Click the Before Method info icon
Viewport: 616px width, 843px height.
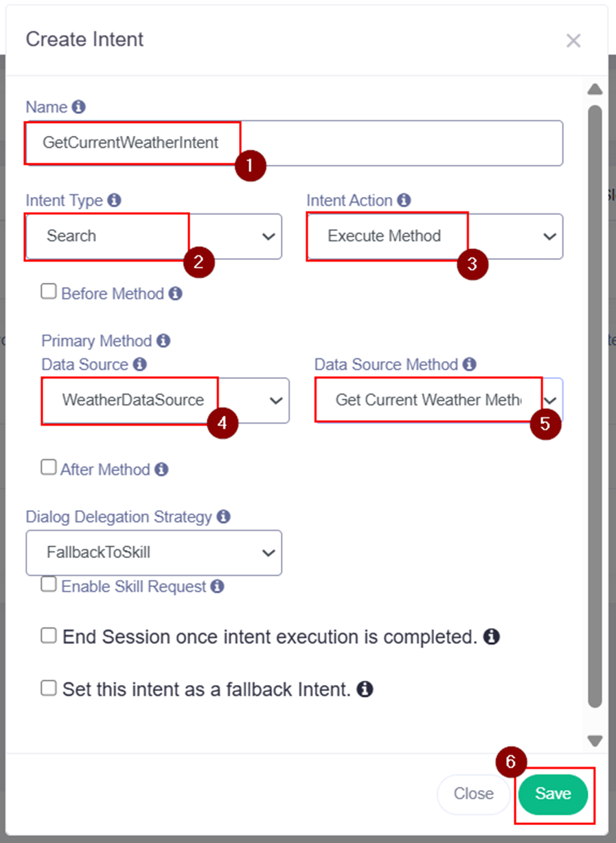point(176,294)
